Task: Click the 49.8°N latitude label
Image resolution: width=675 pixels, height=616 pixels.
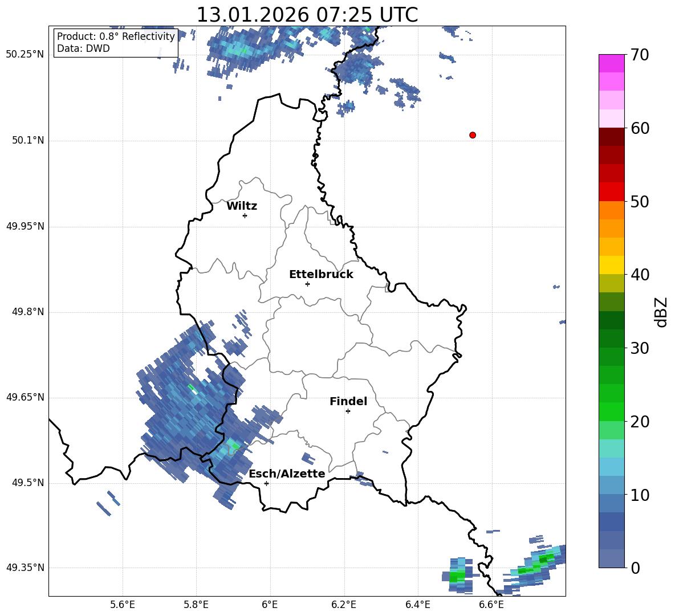Action: tap(28, 312)
